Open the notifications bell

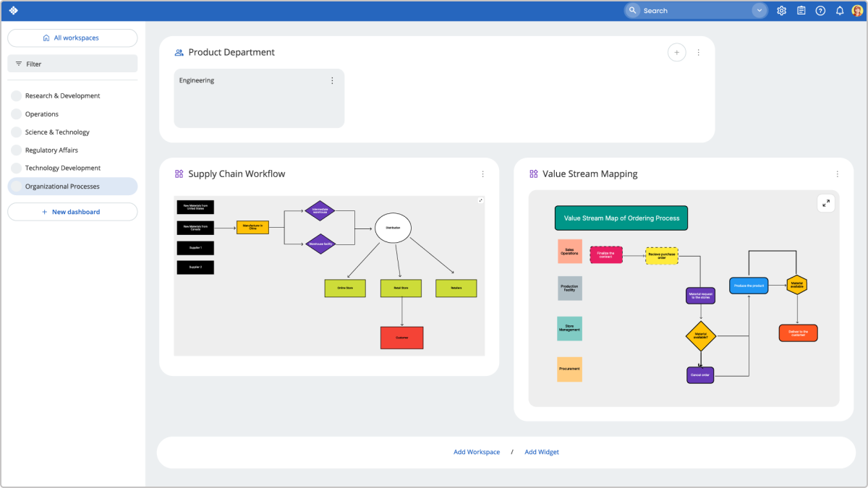point(840,11)
